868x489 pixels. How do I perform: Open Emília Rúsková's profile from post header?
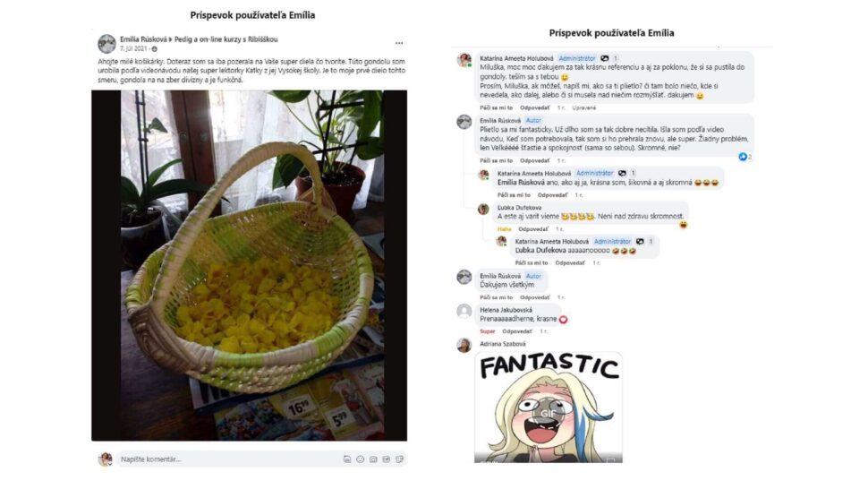click(143, 39)
